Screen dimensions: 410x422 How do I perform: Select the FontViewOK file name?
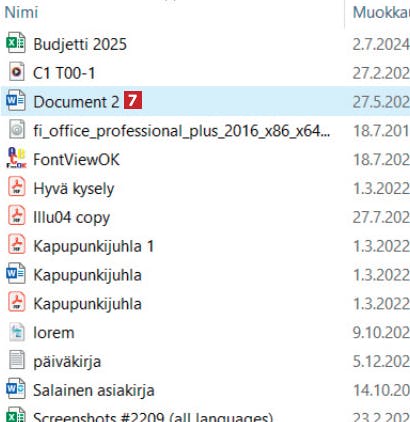(x=76, y=159)
